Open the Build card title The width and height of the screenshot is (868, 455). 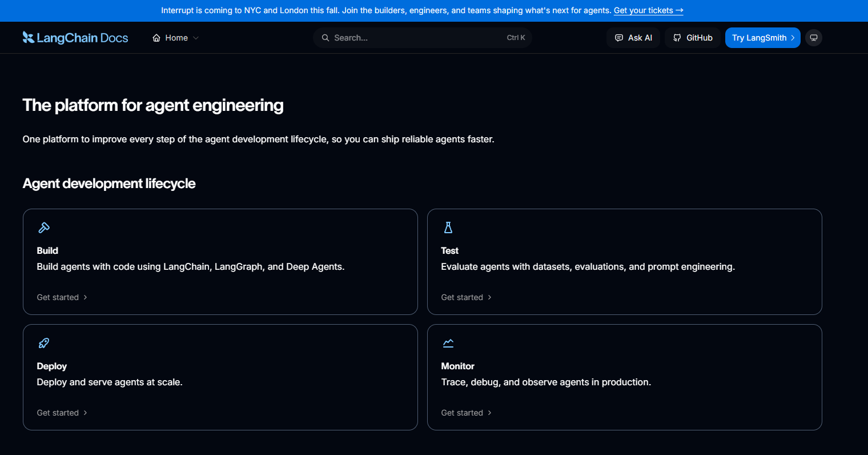(x=47, y=250)
